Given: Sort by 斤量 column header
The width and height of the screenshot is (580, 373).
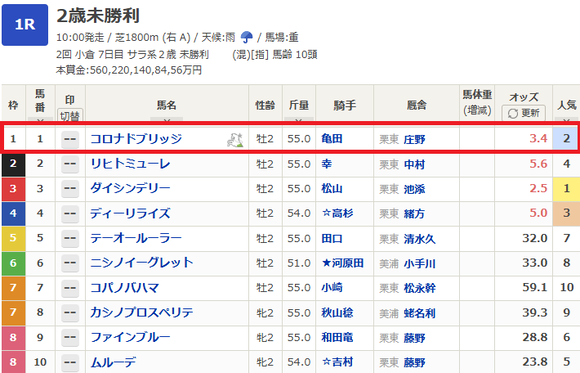Looking at the screenshot, I should (299, 104).
